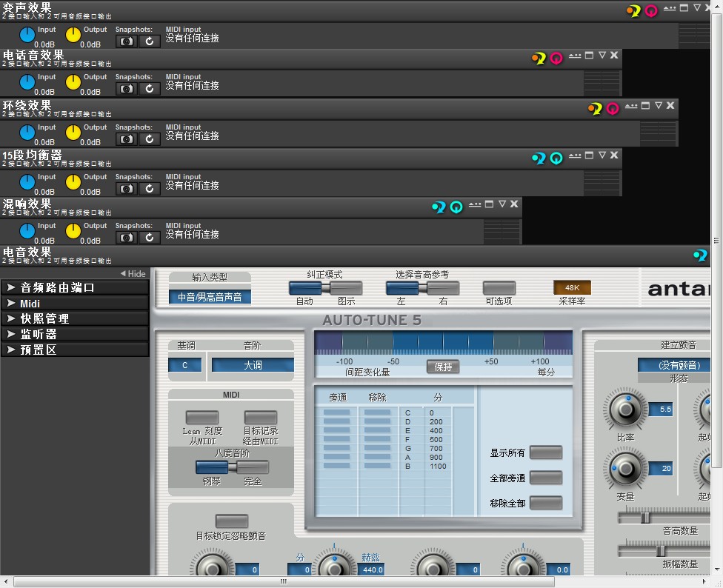
Task: Click cyan bypass icon of 混响效果
Action: 439,207
